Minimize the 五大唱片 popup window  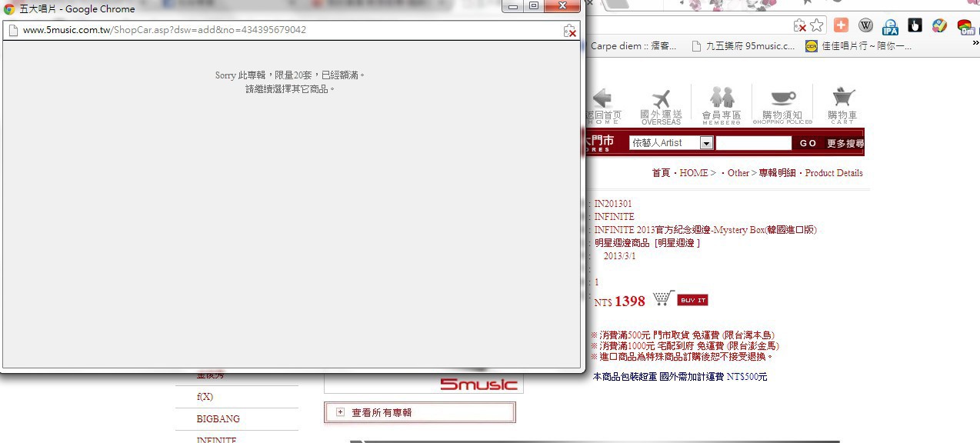[515, 6]
